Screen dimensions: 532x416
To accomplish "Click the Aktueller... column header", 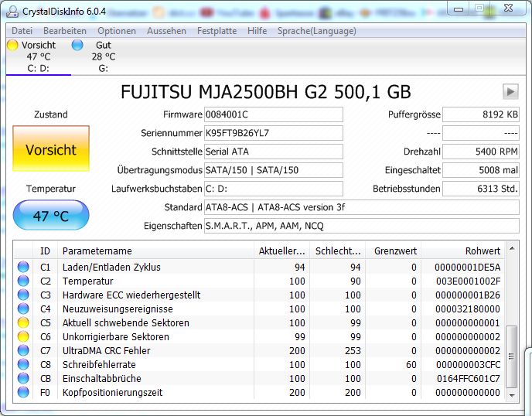I will [x=282, y=251].
